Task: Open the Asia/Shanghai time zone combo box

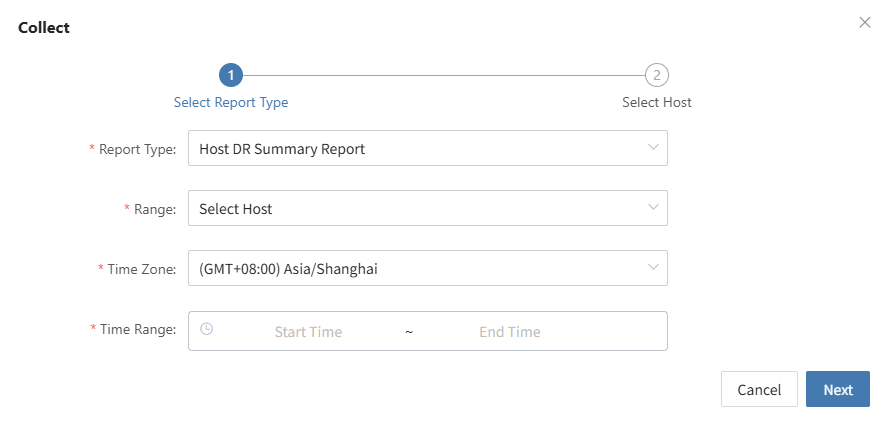Action: 428,268
